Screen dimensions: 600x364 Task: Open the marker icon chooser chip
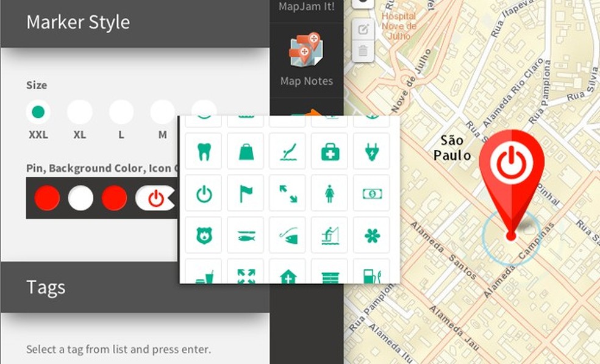point(155,198)
